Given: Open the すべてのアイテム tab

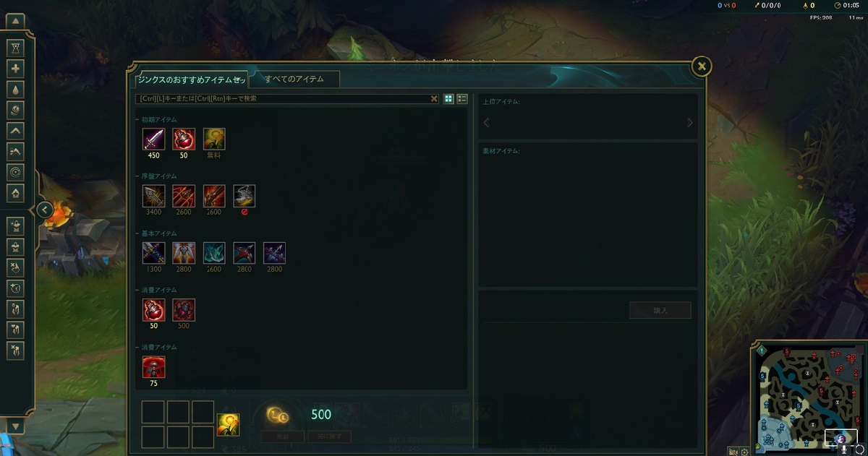Looking at the screenshot, I should [x=294, y=79].
